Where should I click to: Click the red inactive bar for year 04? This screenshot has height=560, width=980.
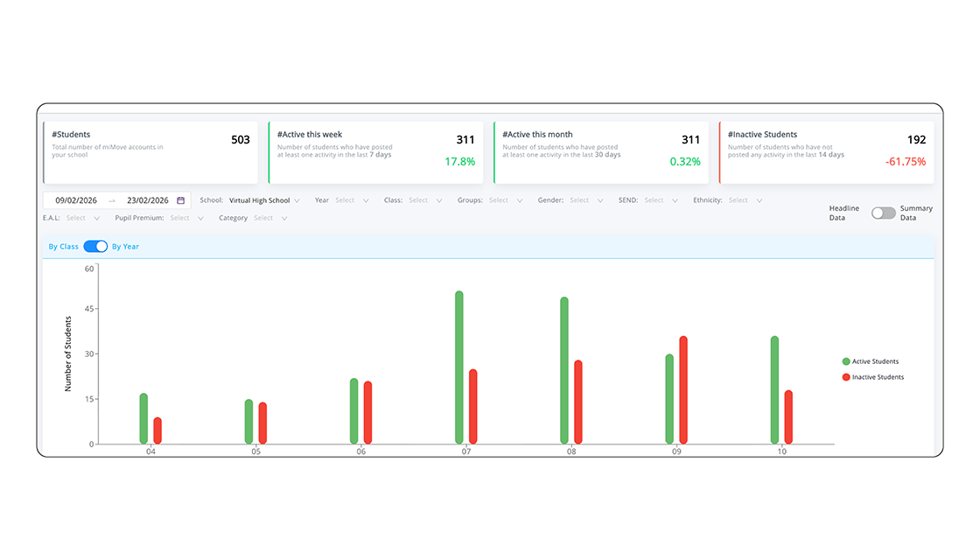pyautogui.click(x=157, y=430)
